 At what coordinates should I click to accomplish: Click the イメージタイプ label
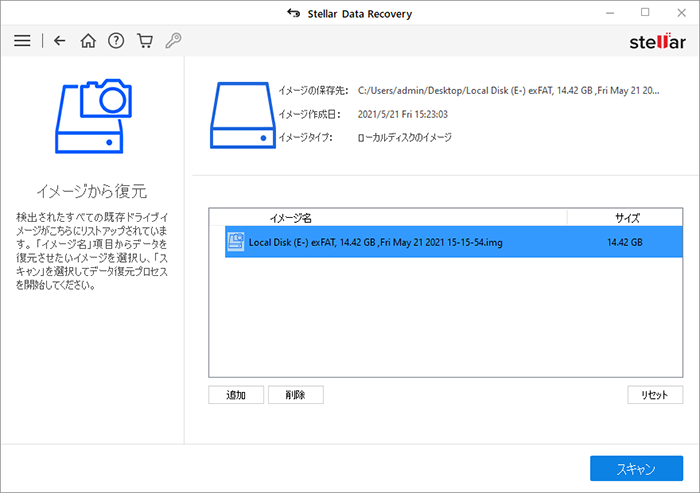click(305, 138)
